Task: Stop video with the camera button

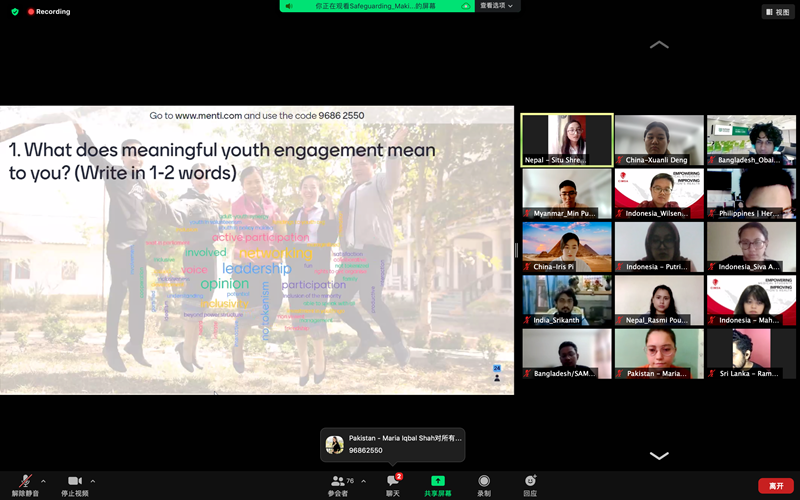Action: (74, 482)
